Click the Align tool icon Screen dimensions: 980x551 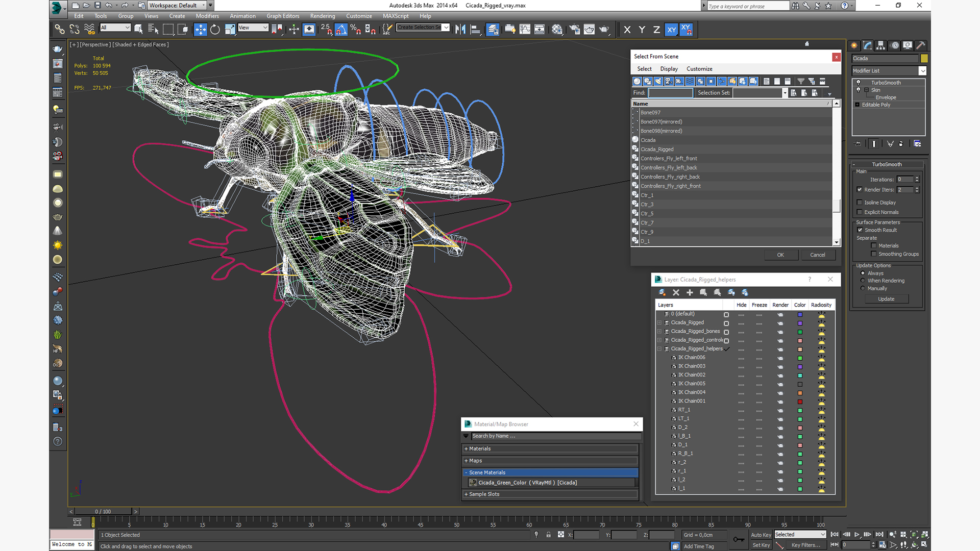(x=475, y=30)
